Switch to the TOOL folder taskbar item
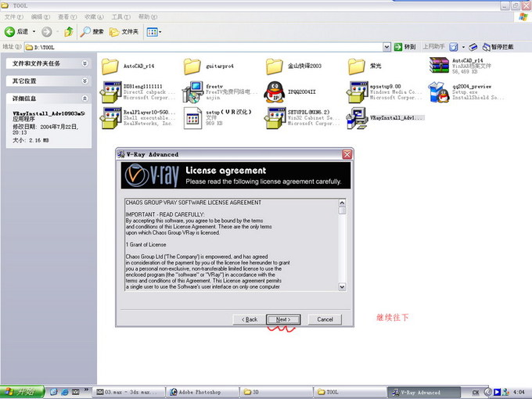532x399 pixels. coord(350,392)
